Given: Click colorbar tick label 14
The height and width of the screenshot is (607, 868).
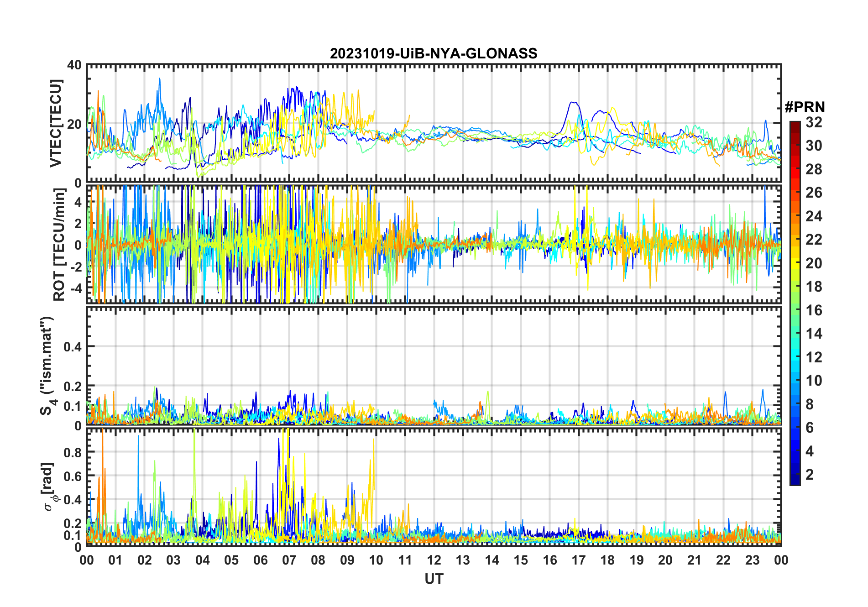Looking at the screenshot, I should tap(814, 334).
